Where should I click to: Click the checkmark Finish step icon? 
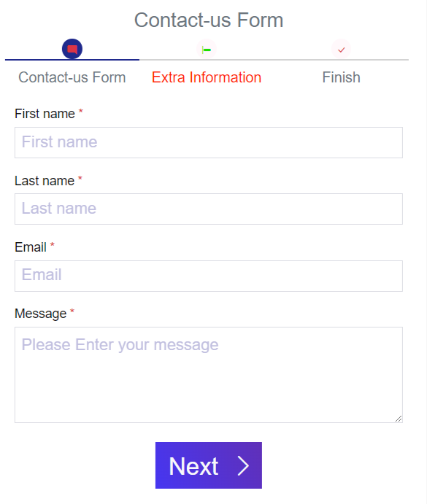(341, 50)
